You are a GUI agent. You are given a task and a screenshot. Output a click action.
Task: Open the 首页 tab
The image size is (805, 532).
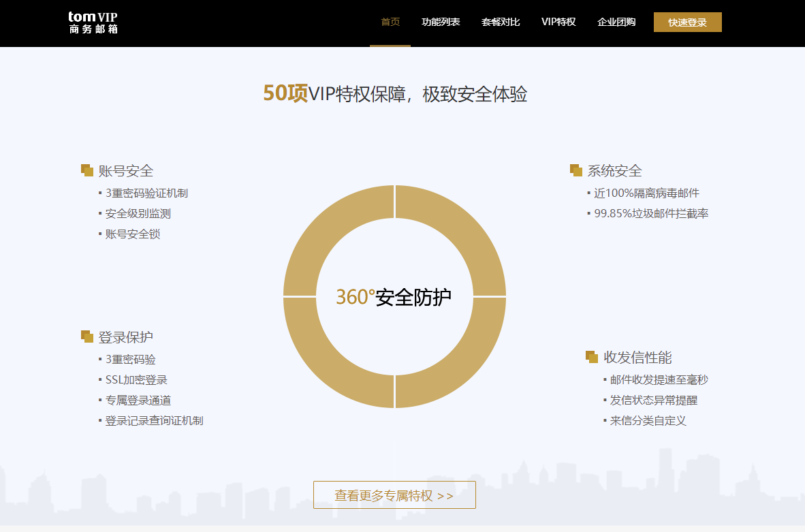[x=390, y=22]
